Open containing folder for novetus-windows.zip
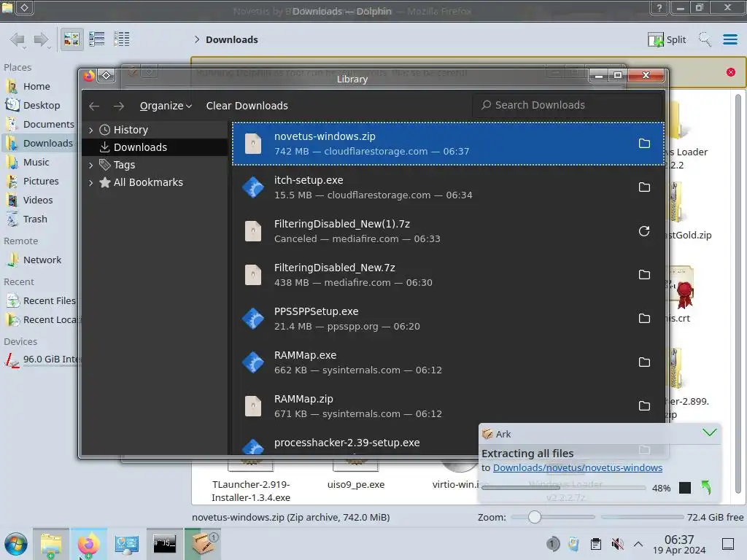Screen dimensions: 747x560 [x=644, y=144]
